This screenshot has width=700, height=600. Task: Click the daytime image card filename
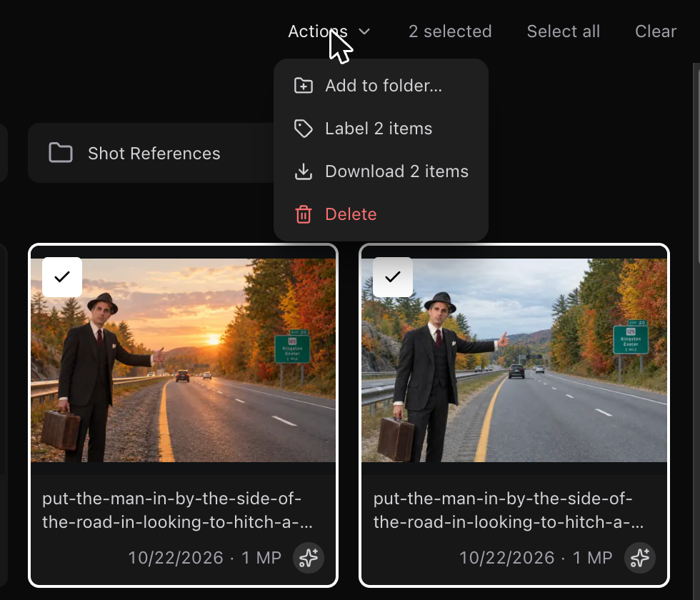point(509,510)
